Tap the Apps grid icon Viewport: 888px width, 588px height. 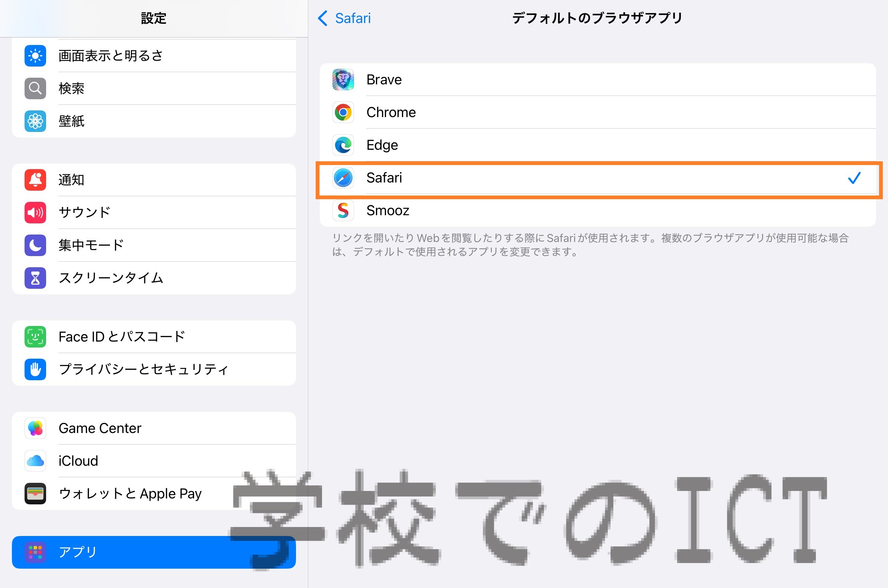(x=35, y=552)
